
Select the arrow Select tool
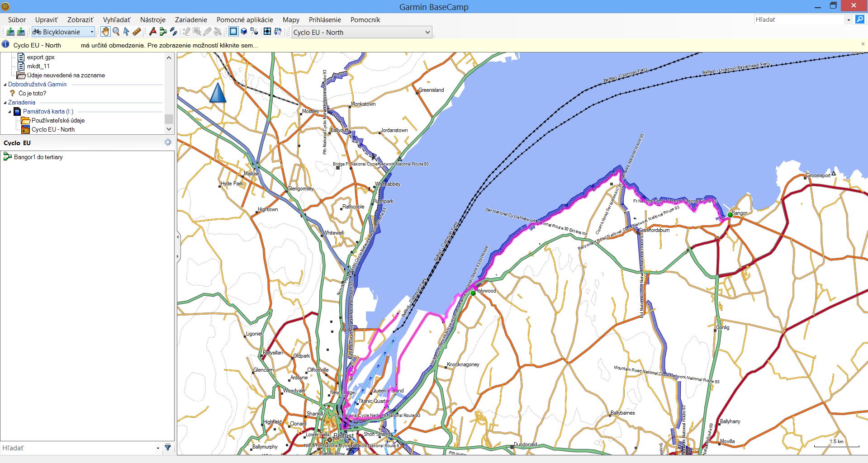pos(126,32)
